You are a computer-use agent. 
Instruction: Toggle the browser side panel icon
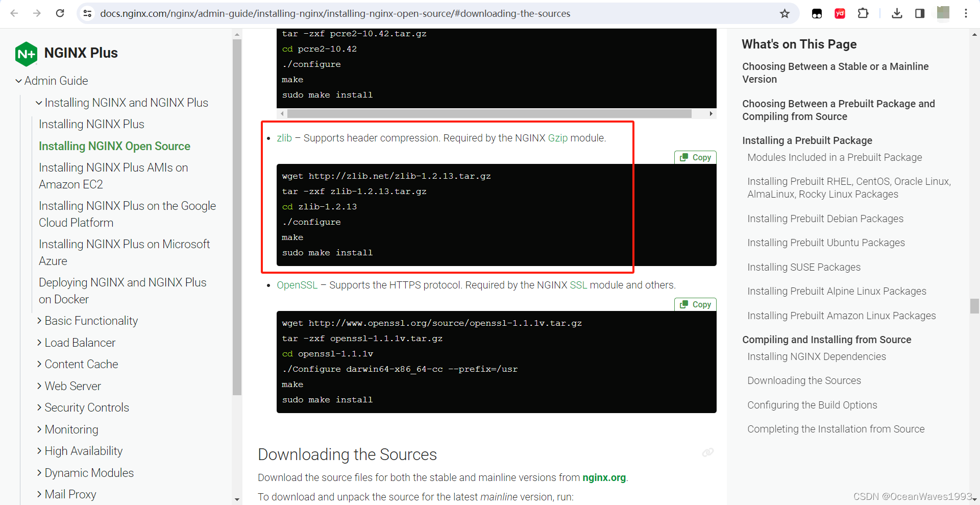coord(920,13)
